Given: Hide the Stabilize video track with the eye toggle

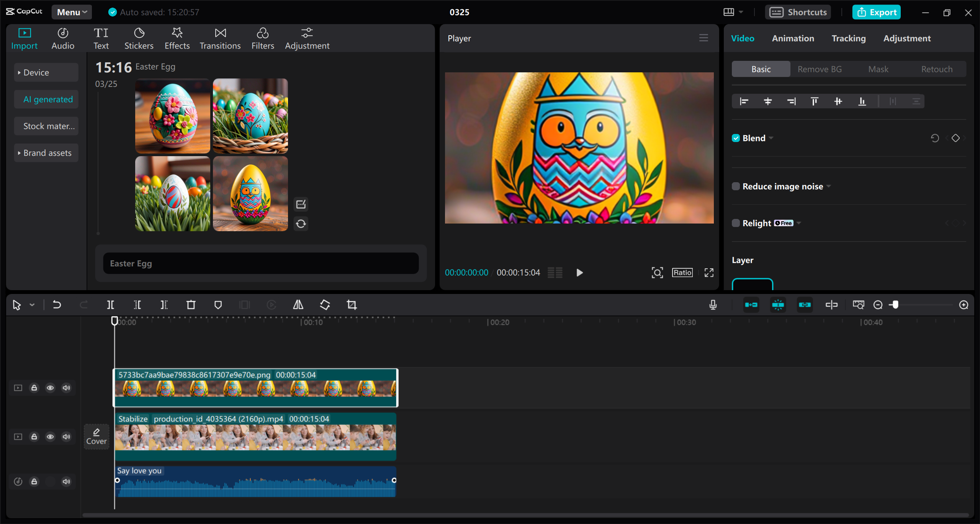Looking at the screenshot, I should point(50,436).
